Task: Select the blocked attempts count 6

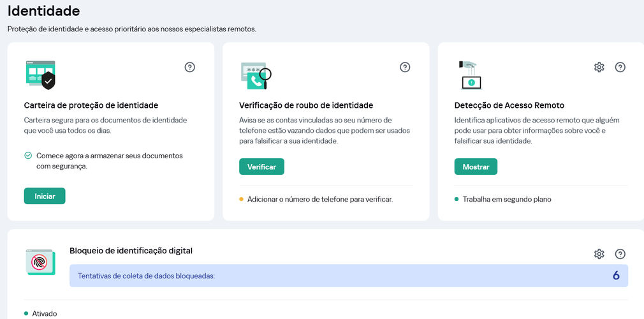Action: coord(616,276)
